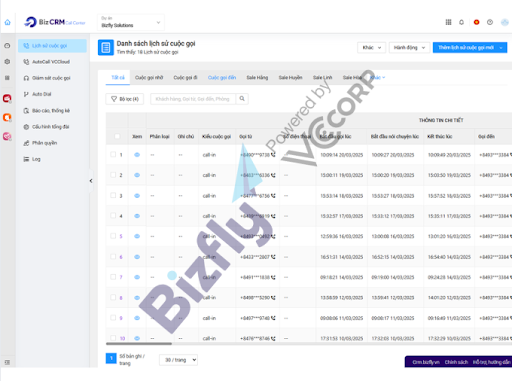Image resolution: width=512 pixels, height=381 pixels.
Task: Click the search magnifier button
Action: pyautogui.click(x=242, y=99)
